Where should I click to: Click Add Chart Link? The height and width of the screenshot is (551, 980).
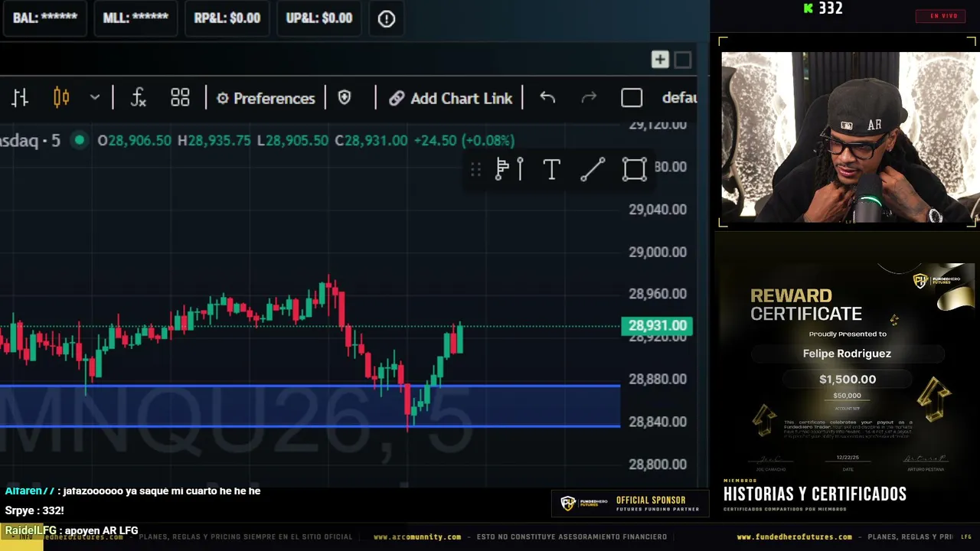pyautogui.click(x=450, y=98)
